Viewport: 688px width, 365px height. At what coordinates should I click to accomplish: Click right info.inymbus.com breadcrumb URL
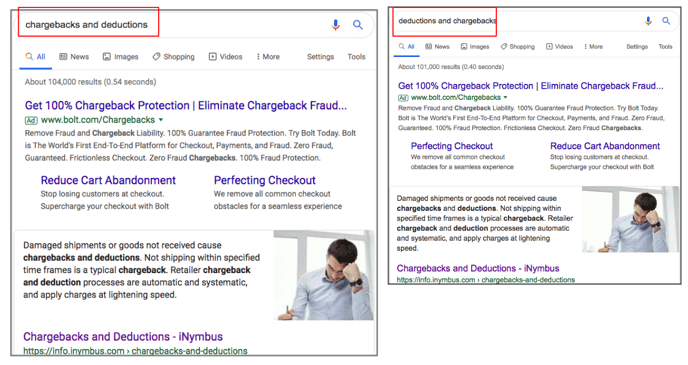[486, 280]
